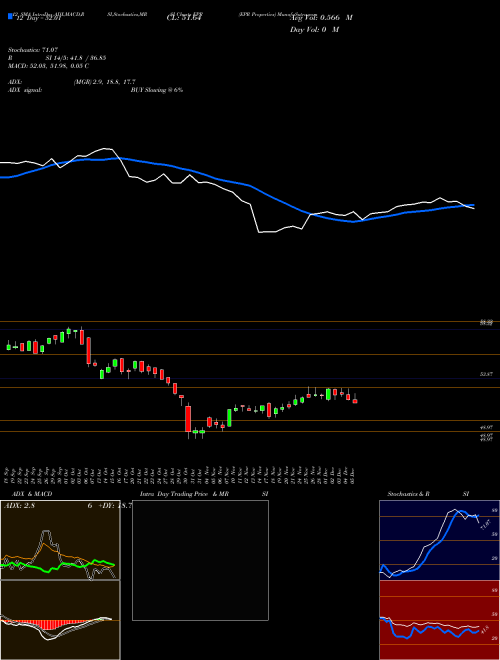
Task: Click the '+DY: 18.7' value in ADX panel
Action: pyautogui.click(x=115, y=506)
